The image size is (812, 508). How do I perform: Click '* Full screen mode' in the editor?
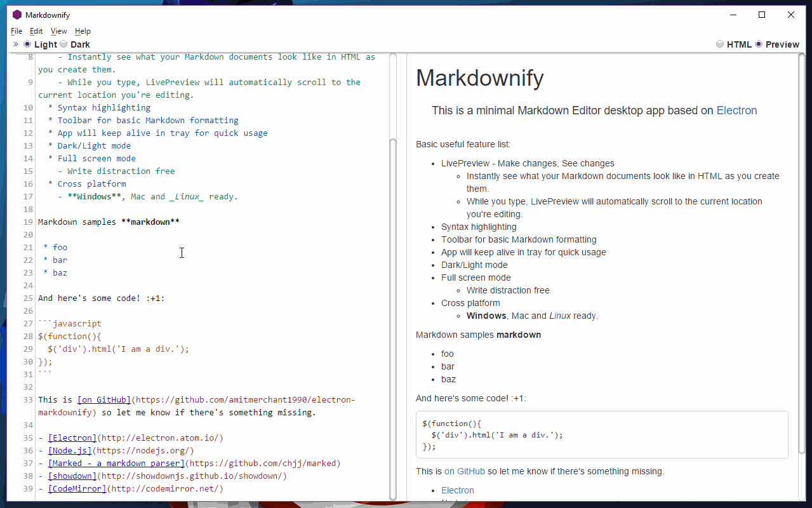[92, 159]
